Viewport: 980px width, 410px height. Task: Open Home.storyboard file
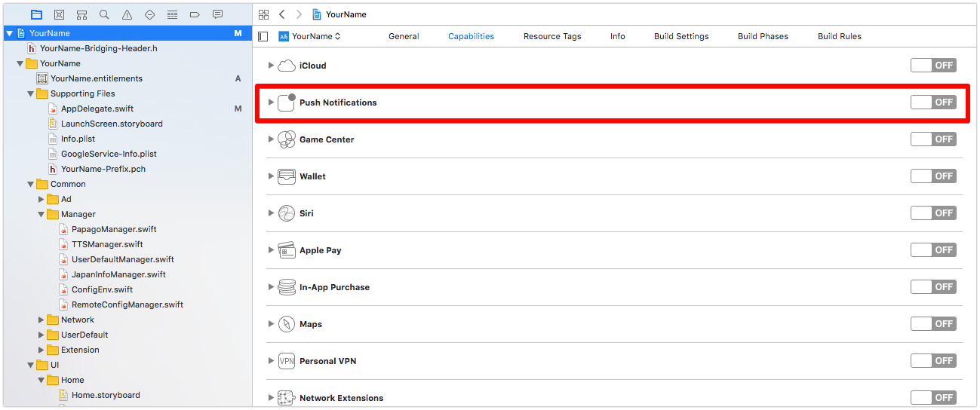coord(106,395)
